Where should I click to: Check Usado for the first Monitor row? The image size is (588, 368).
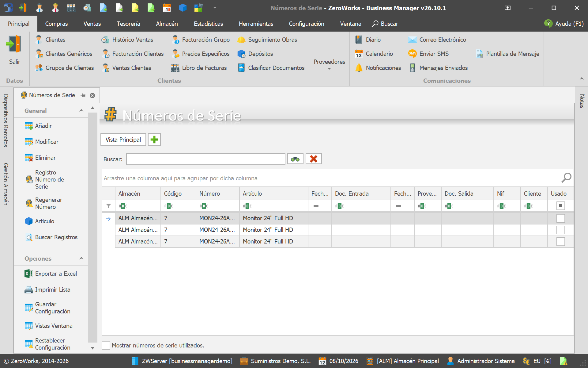point(560,218)
